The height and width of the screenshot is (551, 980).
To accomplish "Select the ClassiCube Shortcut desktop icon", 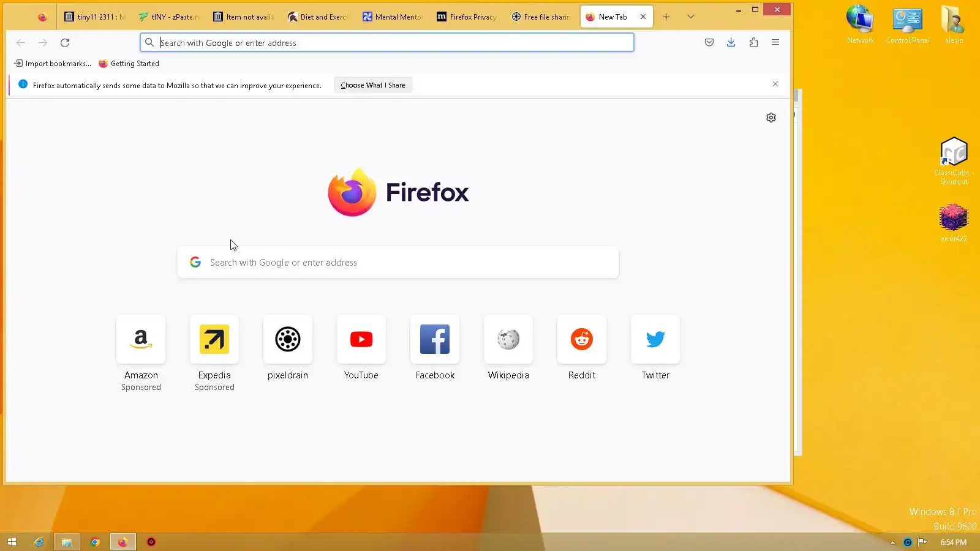I will pyautogui.click(x=954, y=161).
